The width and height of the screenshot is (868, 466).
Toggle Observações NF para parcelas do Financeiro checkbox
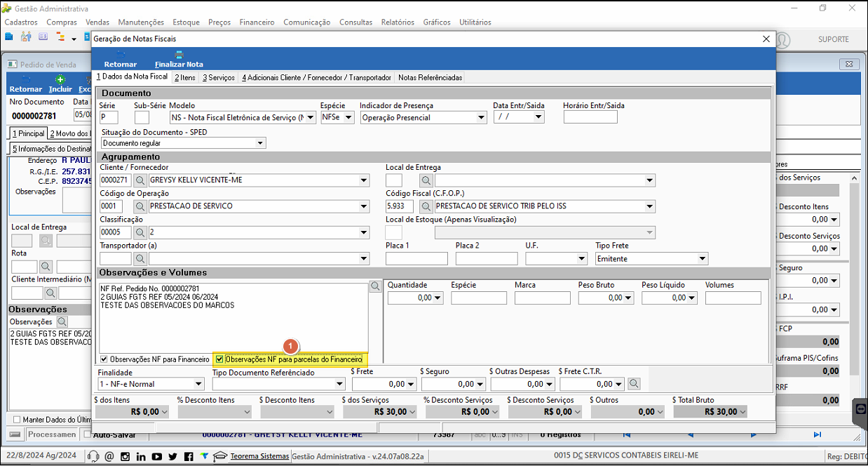pos(219,359)
